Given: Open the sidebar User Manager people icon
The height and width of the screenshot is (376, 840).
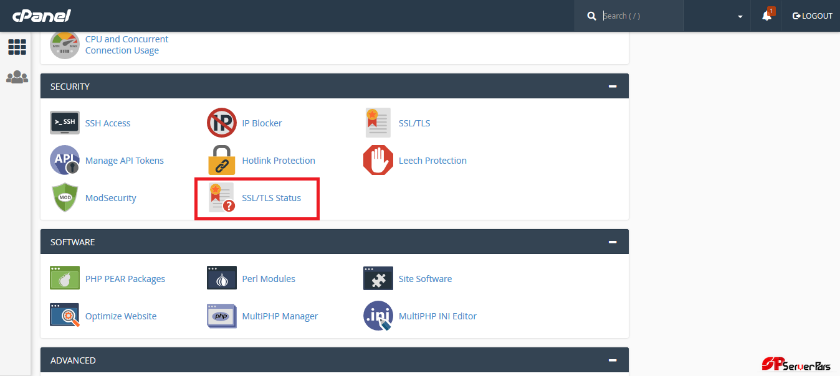Looking at the screenshot, I should point(17,77).
